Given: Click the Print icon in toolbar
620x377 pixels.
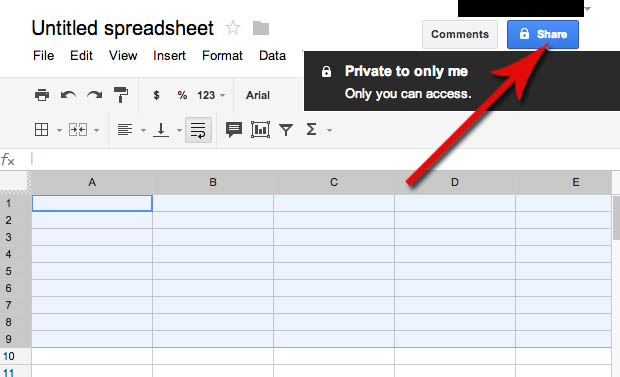Looking at the screenshot, I should click(42, 95).
